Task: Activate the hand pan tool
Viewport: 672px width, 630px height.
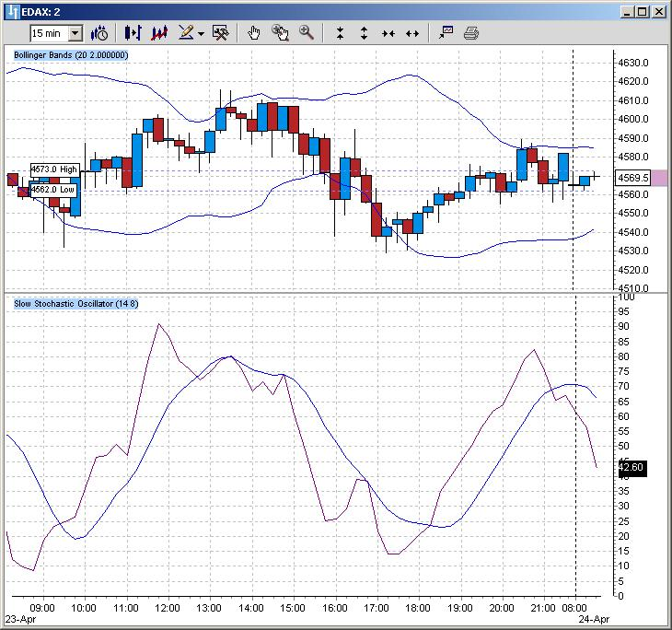Action: [254, 33]
